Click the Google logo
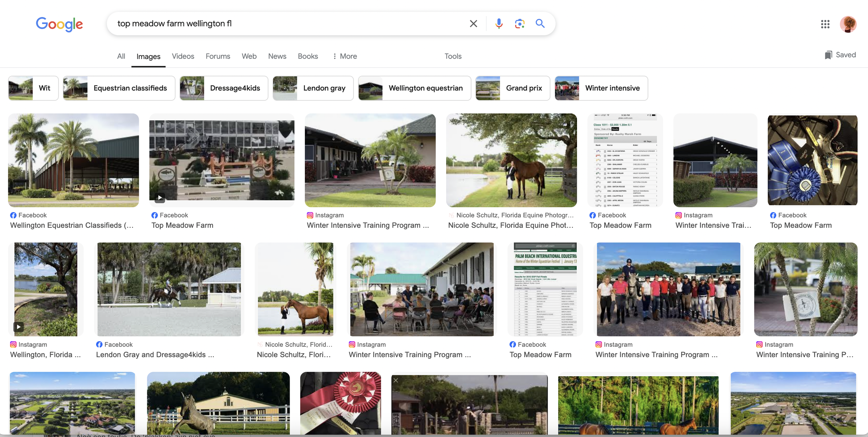Screen dimensions: 868x437 (x=59, y=24)
